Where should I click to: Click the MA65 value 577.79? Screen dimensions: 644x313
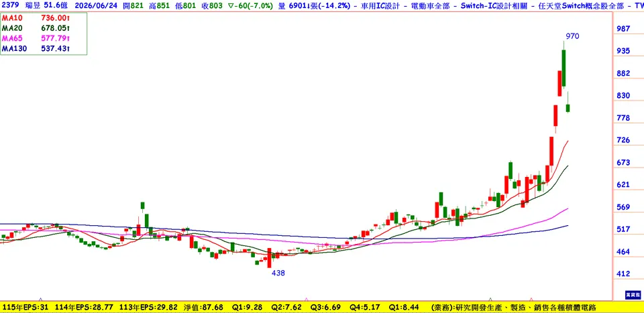[x=56, y=39]
